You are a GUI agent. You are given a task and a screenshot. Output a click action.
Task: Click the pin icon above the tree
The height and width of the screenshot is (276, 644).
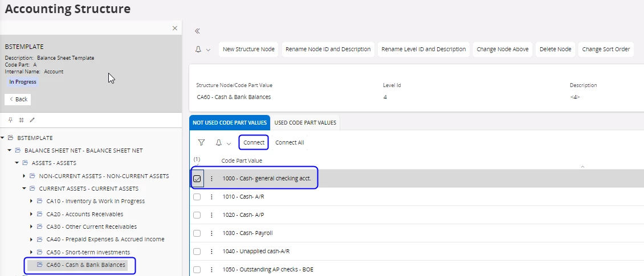10,120
